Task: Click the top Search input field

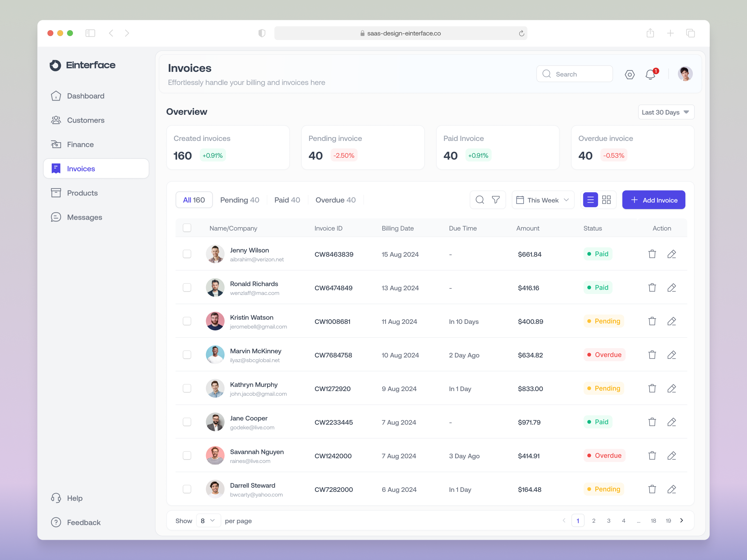Action: point(575,74)
